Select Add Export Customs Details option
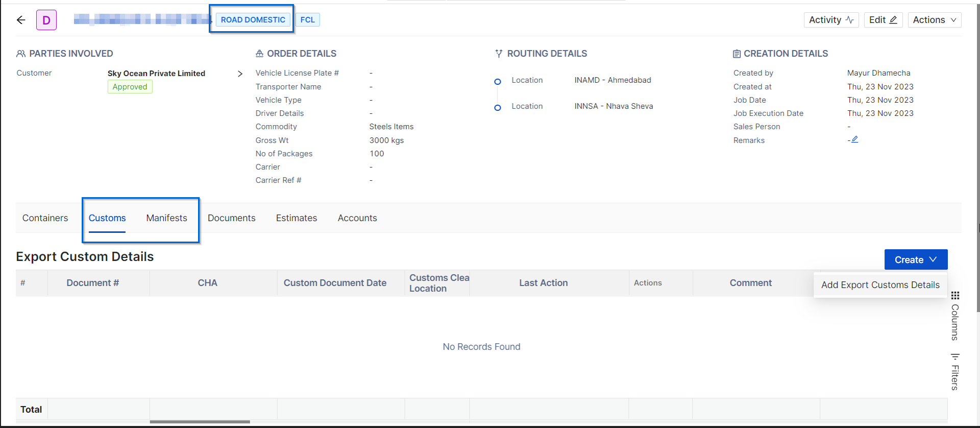Viewport: 980px width, 428px height. [x=880, y=285]
